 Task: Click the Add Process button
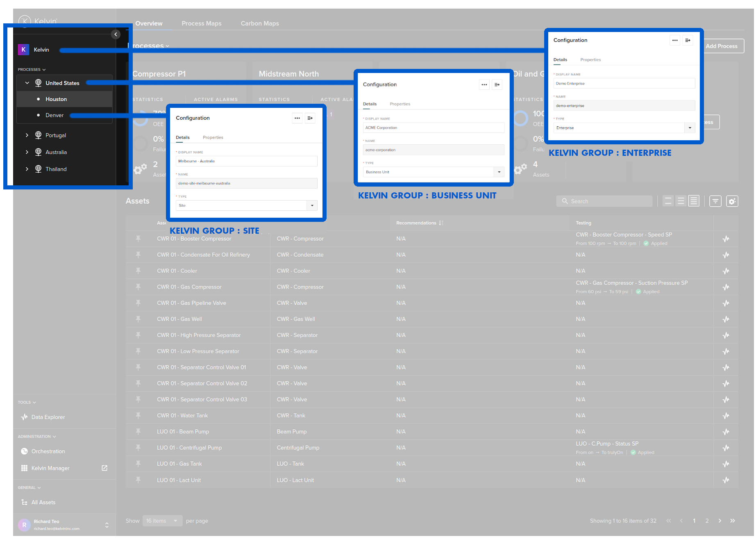[722, 46]
